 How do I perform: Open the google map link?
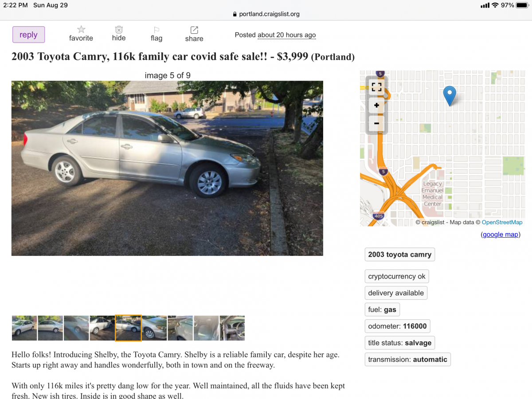tap(501, 235)
